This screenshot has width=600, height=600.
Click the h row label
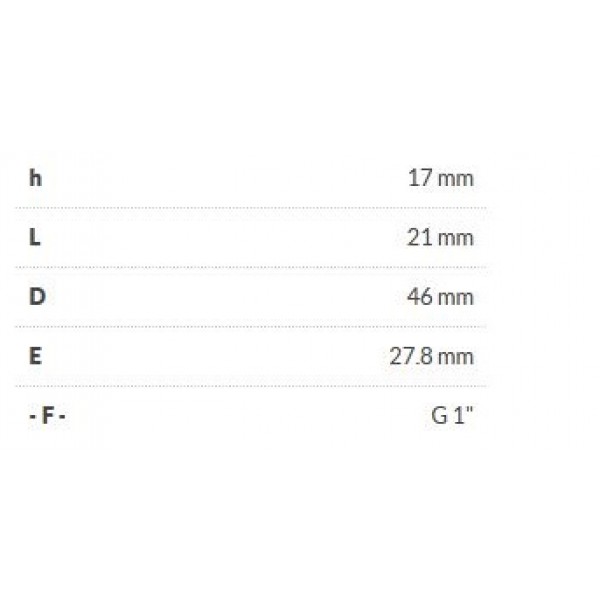pos(36,178)
